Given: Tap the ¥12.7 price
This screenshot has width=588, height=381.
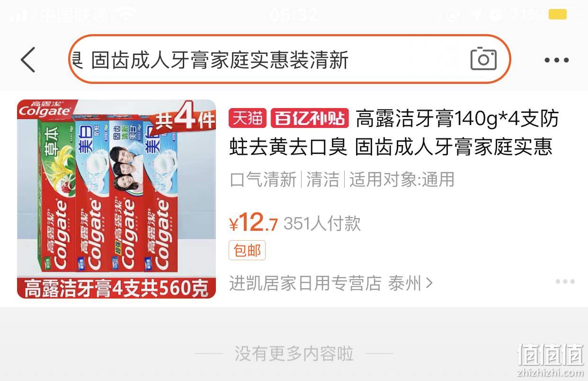Looking at the screenshot, I should [254, 223].
